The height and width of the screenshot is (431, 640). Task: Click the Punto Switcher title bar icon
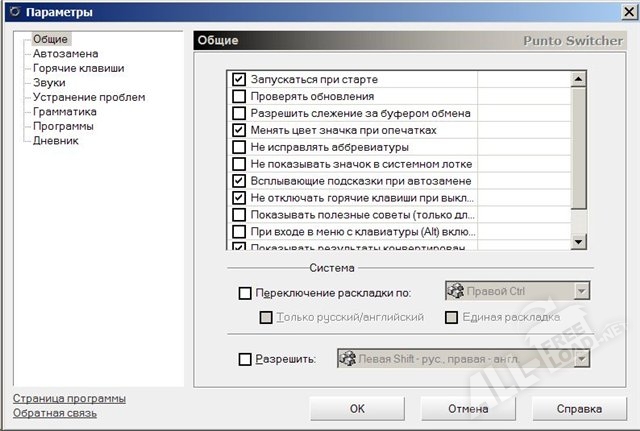click(x=11, y=12)
